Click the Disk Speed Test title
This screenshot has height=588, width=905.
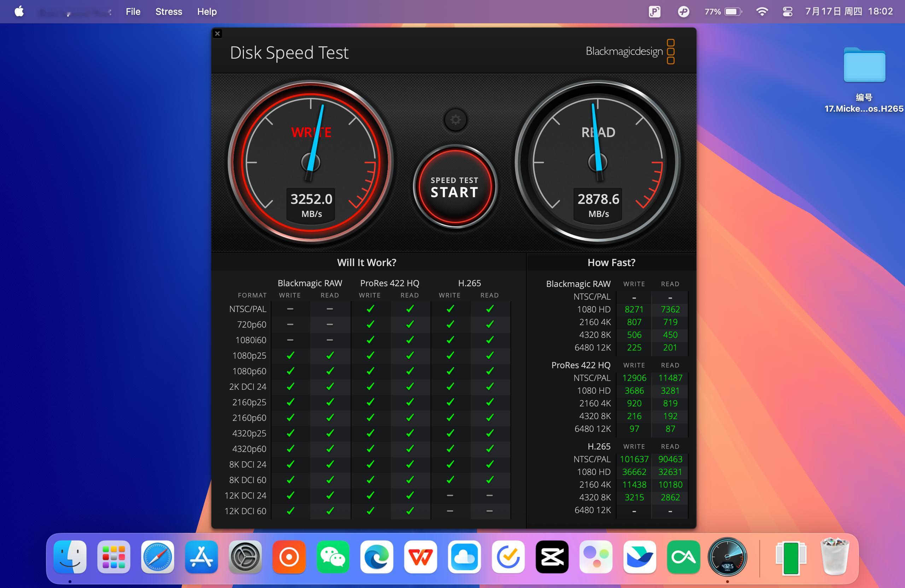tap(289, 52)
